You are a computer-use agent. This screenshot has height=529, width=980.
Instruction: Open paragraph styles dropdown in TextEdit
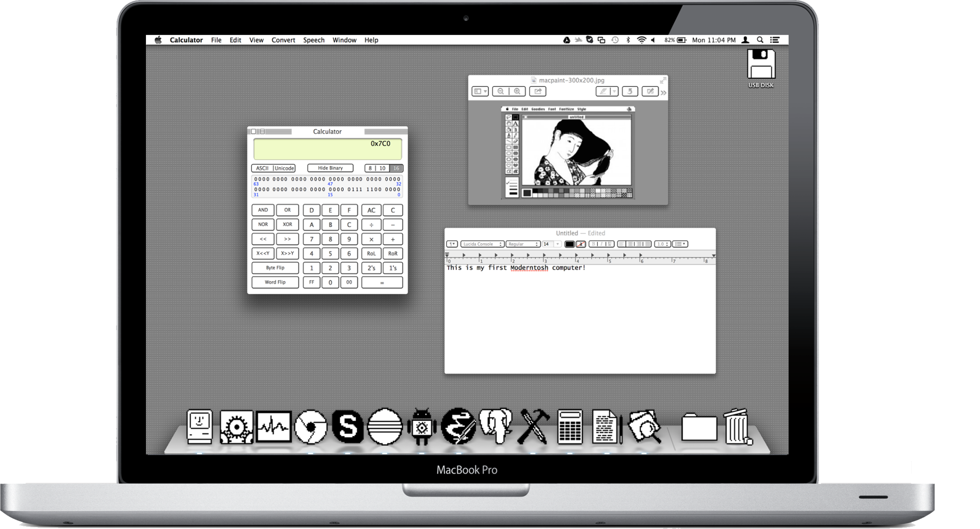point(452,244)
